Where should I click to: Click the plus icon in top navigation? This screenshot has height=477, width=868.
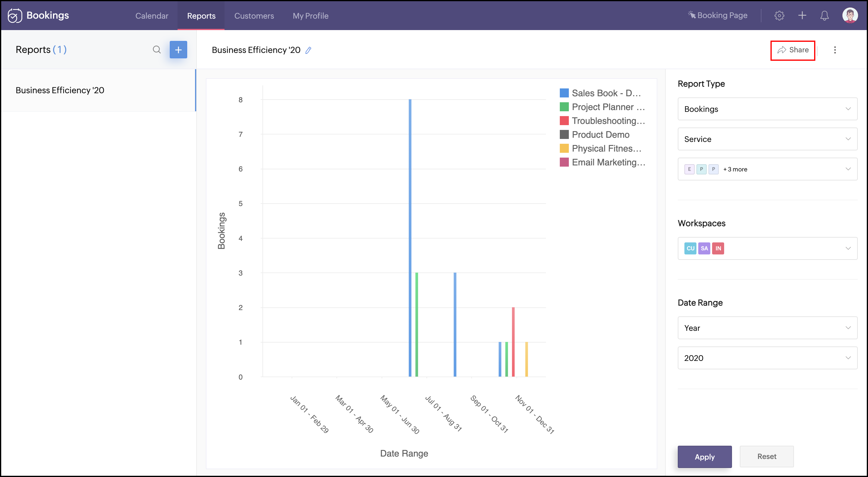(802, 15)
